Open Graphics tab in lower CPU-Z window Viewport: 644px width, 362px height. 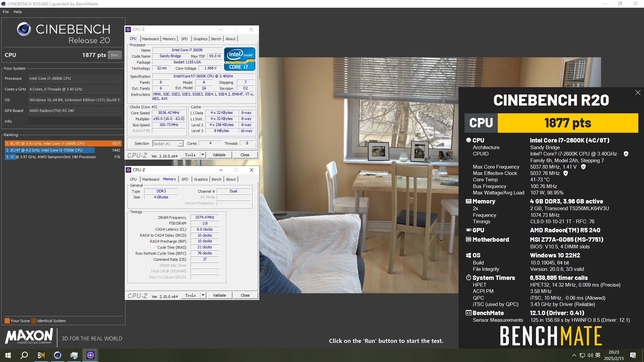201,179
